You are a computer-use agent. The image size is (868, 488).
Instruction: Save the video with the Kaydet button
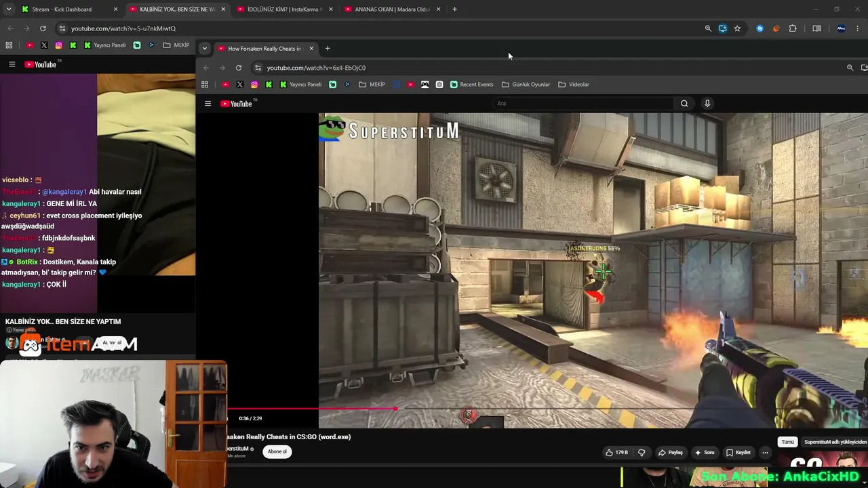click(738, 453)
